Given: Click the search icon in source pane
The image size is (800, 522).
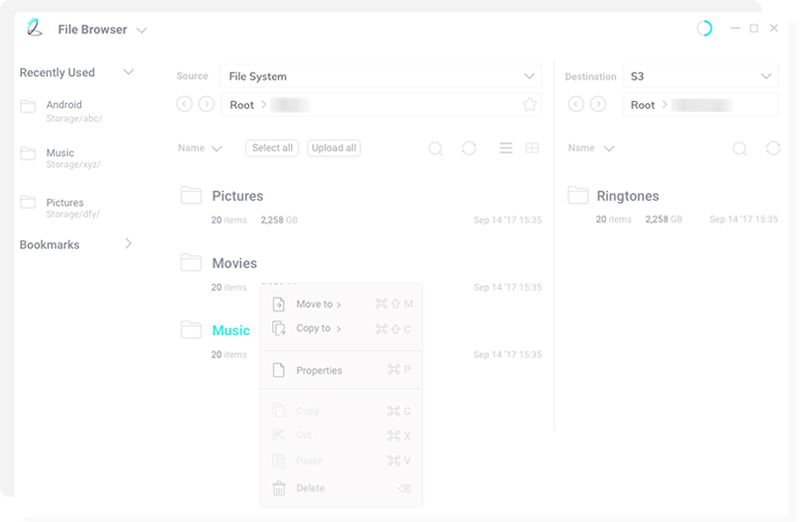Looking at the screenshot, I should coord(436,148).
